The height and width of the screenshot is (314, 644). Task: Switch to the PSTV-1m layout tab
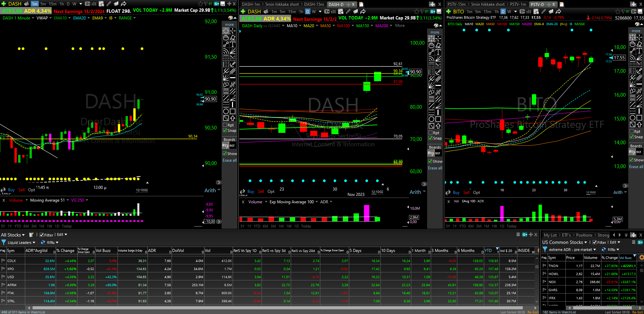tap(518, 4)
